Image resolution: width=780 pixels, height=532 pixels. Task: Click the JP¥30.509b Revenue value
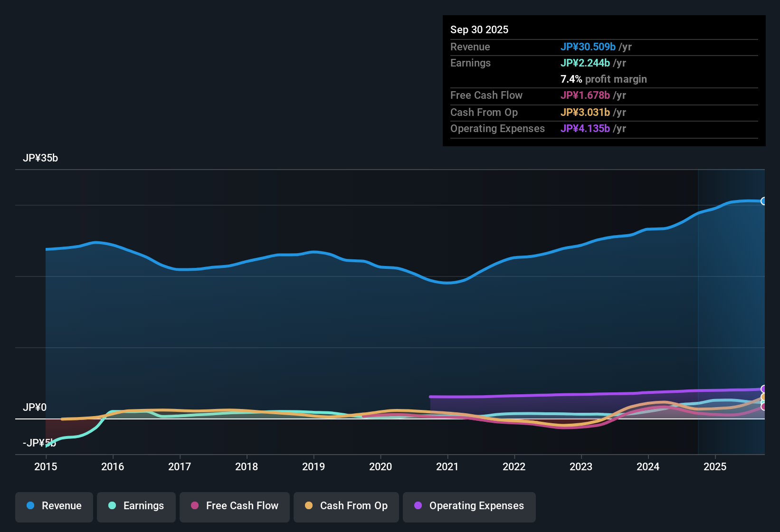click(589, 47)
